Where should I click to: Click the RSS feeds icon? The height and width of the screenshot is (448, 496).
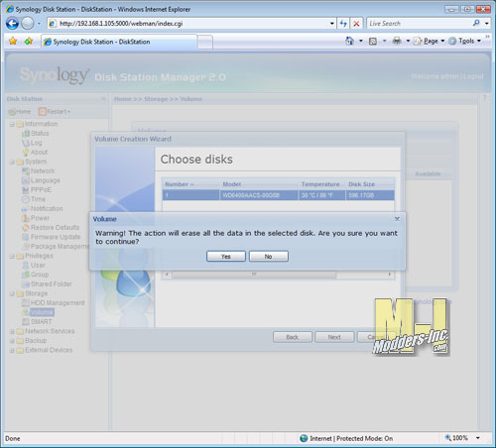373,41
